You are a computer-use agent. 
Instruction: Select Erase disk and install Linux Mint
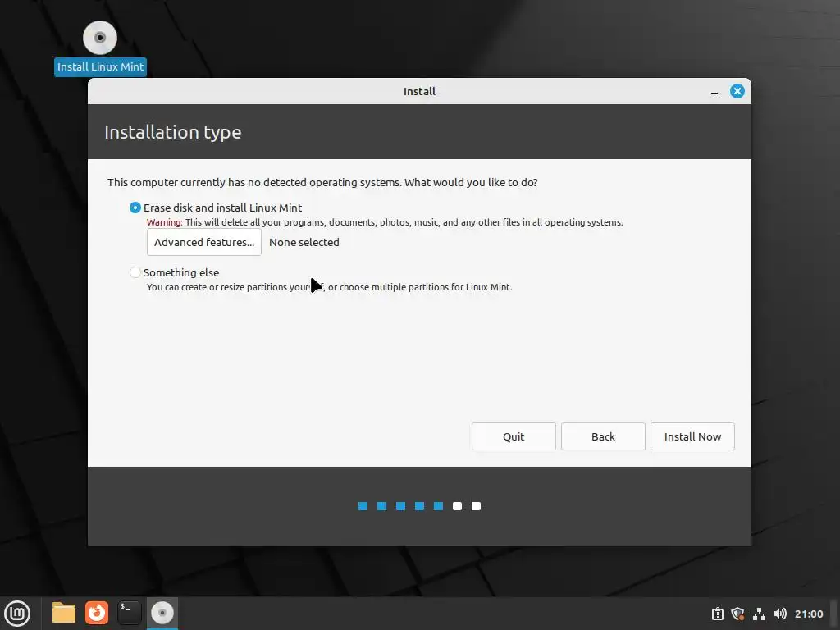(x=216, y=208)
